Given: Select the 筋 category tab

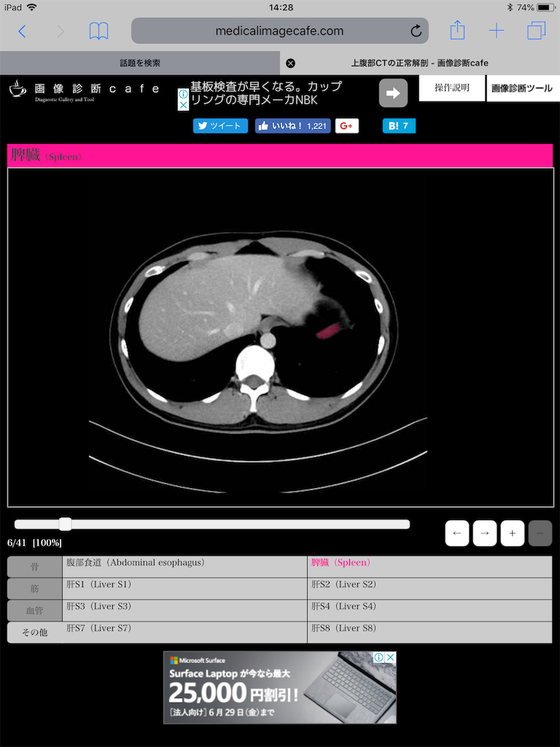Looking at the screenshot, I should [x=35, y=589].
